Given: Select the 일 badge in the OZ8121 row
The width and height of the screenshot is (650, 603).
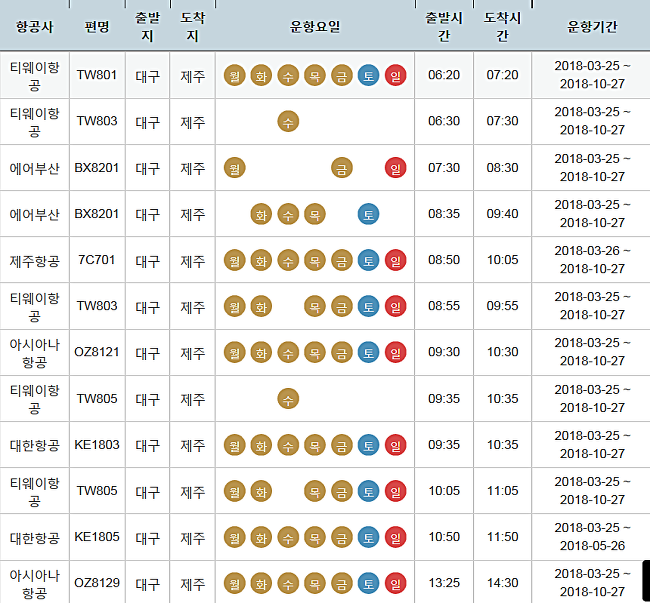Looking at the screenshot, I should (395, 352).
